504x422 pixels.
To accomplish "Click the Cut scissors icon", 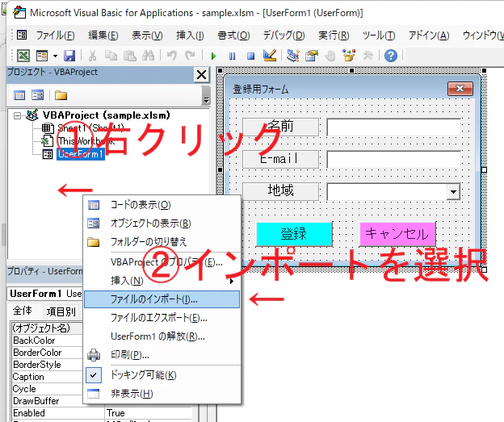I will (x=92, y=56).
